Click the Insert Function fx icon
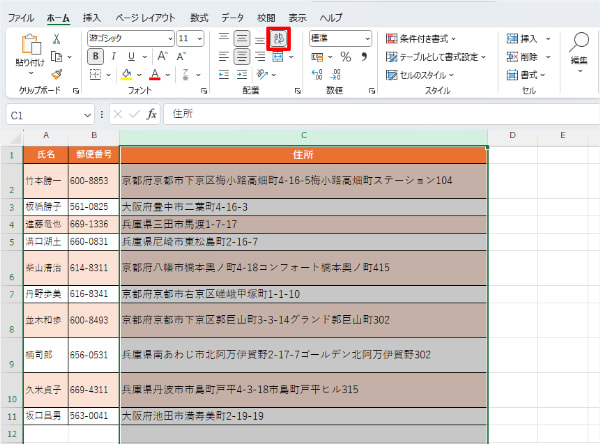600x444 pixels. click(x=151, y=114)
